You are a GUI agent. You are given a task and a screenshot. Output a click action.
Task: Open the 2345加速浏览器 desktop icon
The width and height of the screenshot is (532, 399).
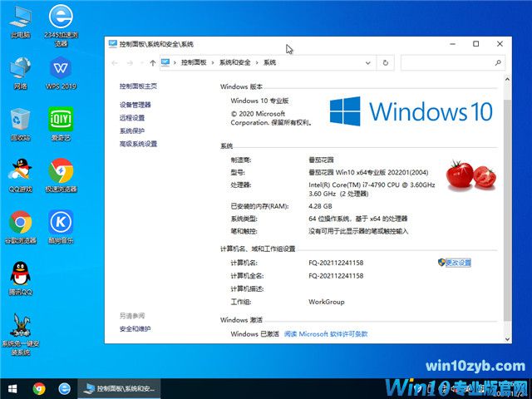click(x=61, y=25)
